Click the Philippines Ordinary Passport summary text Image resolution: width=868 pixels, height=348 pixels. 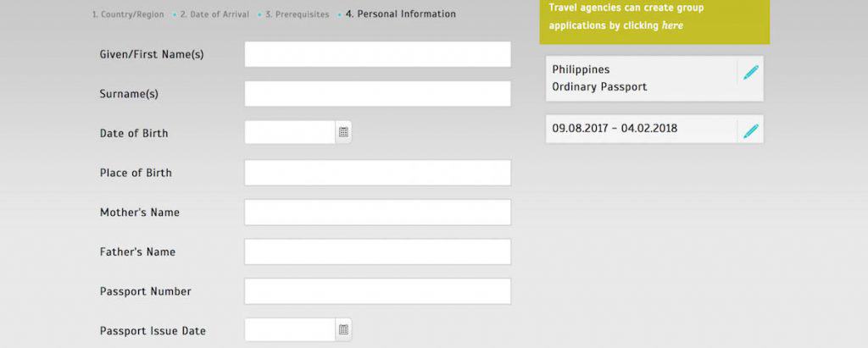coord(598,78)
